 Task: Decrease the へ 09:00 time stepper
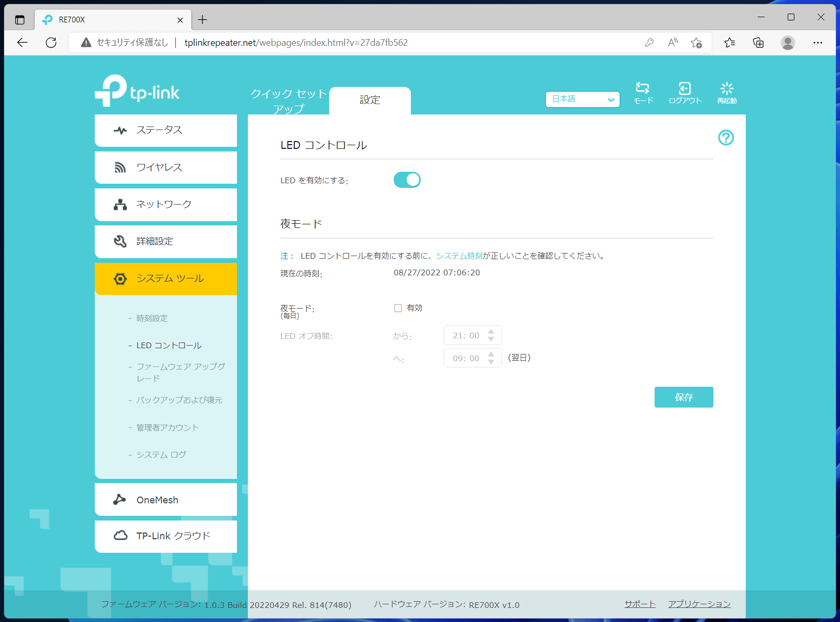(x=491, y=362)
